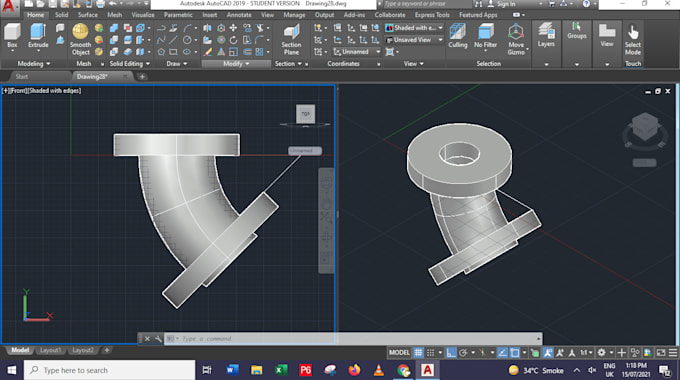Select the Box solid tool
Screen dimensions: 680x380
click(x=12, y=35)
